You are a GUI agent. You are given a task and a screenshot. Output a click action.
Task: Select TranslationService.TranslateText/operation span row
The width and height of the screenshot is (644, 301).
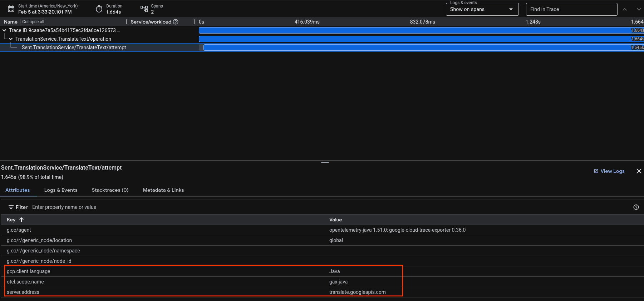point(63,39)
